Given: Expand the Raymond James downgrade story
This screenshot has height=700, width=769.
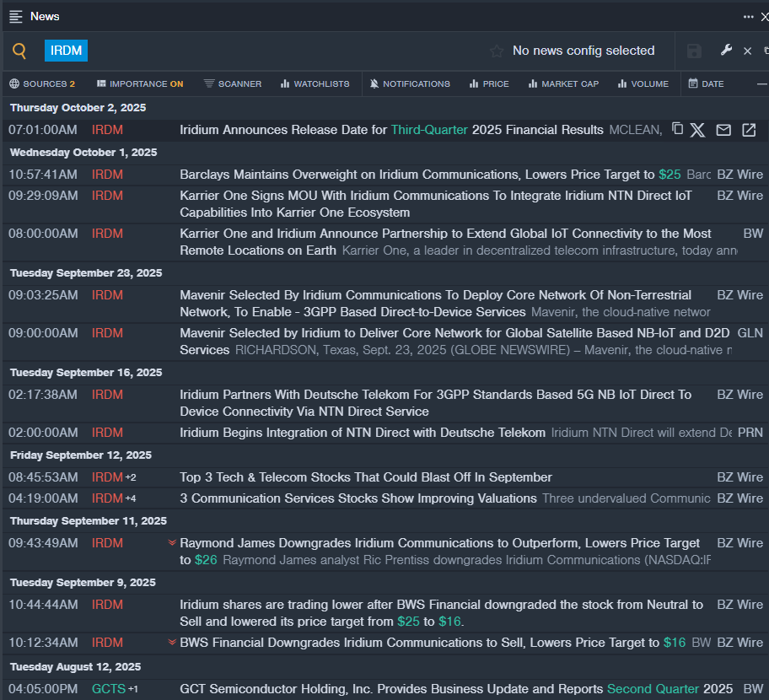Looking at the screenshot, I should pyautogui.click(x=172, y=542).
